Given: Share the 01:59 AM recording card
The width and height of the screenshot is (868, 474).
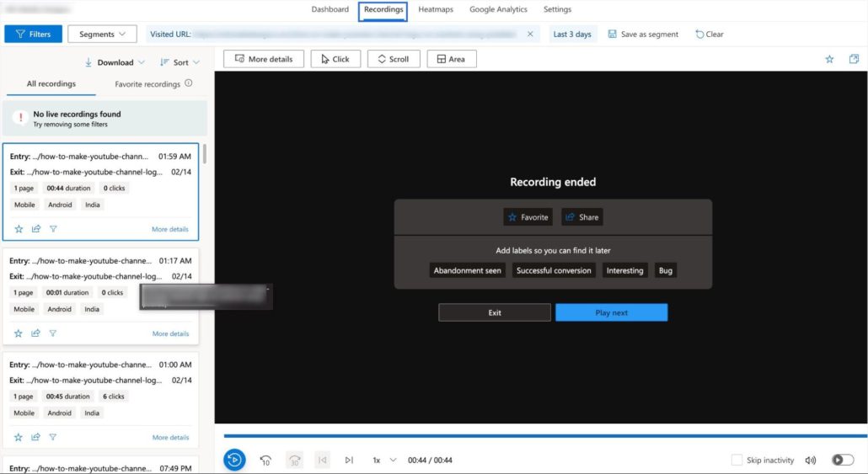Looking at the screenshot, I should click(x=36, y=229).
